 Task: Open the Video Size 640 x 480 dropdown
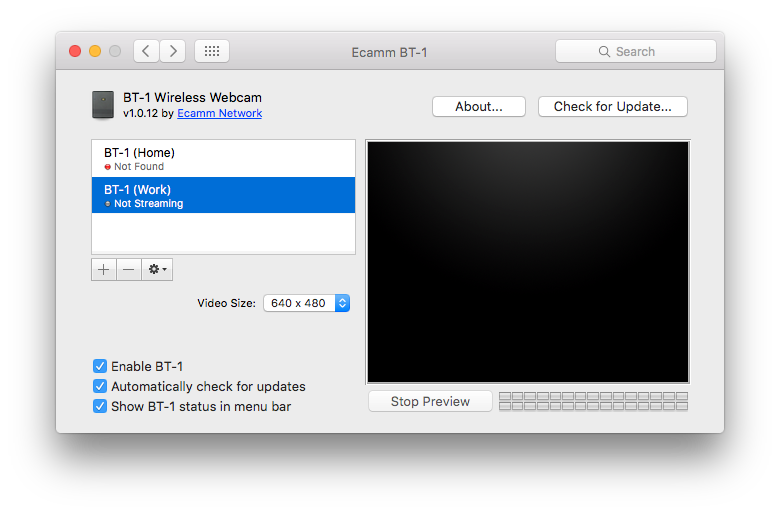click(x=306, y=303)
